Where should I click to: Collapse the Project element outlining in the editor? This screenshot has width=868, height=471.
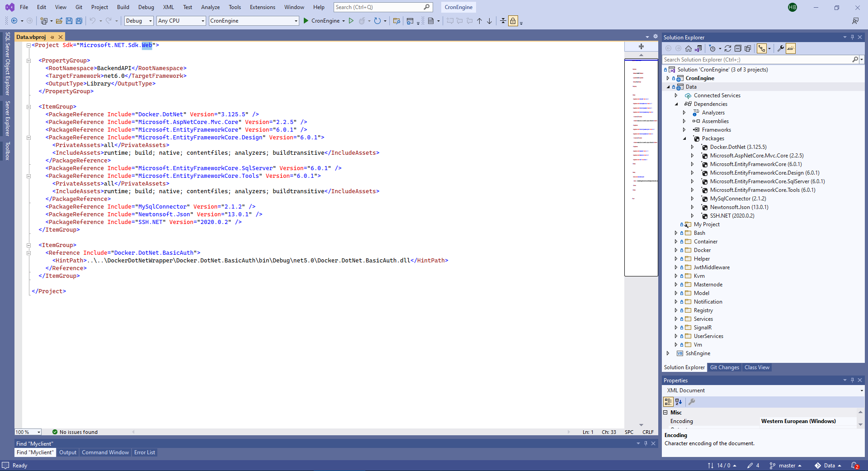click(x=28, y=45)
